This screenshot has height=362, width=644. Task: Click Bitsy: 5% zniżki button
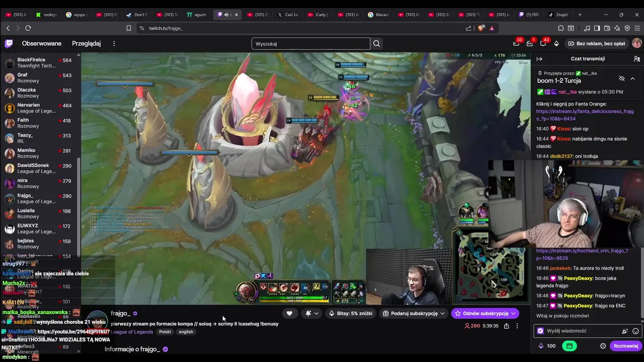point(351,313)
